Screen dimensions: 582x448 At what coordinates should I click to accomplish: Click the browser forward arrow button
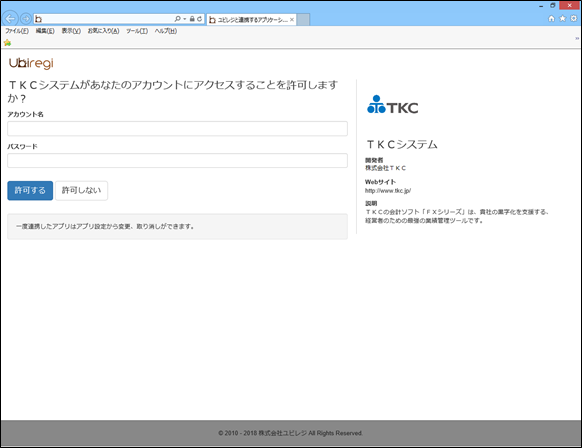tap(26, 18)
